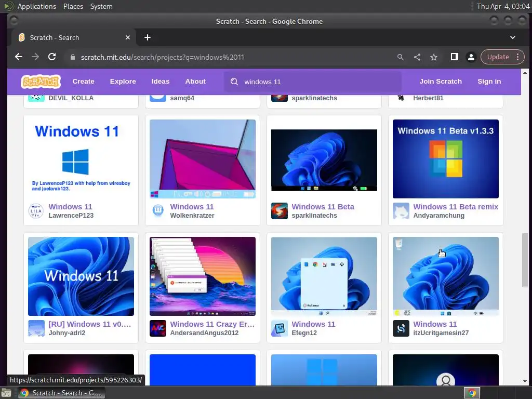Image resolution: width=532 pixels, height=399 pixels.
Task: Click Join Scratch
Action: tap(441, 82)
